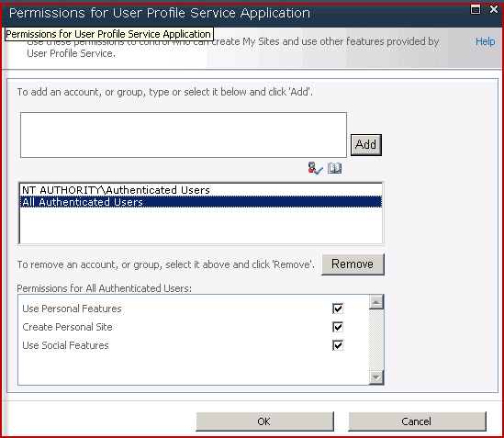Close the permissions dialog
This screenshot has height=438, width=504.
[493, 9]
